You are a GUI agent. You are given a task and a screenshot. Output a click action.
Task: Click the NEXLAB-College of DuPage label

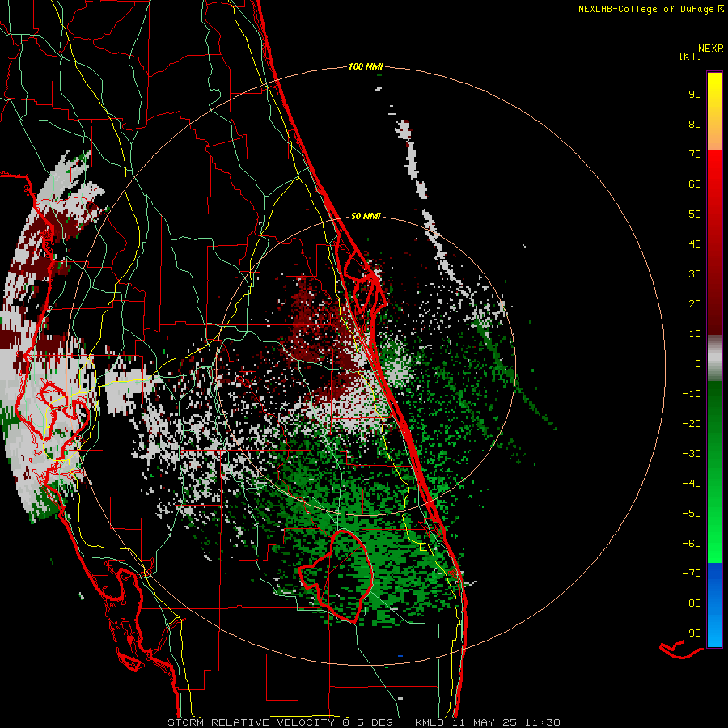(645, 9)
